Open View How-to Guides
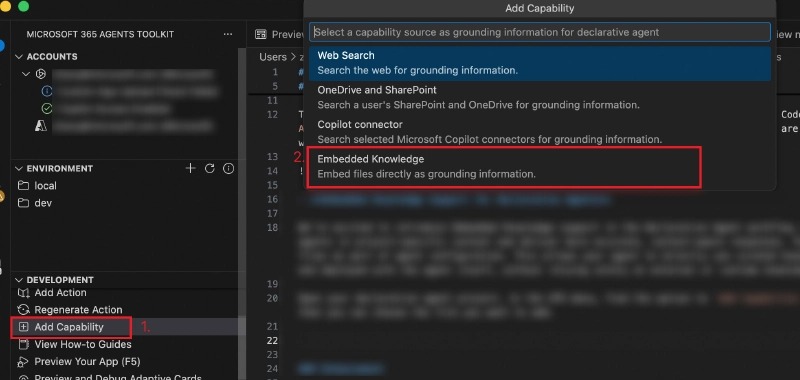The height and width of the screenshot is (380, 800). tap(83, 344)
